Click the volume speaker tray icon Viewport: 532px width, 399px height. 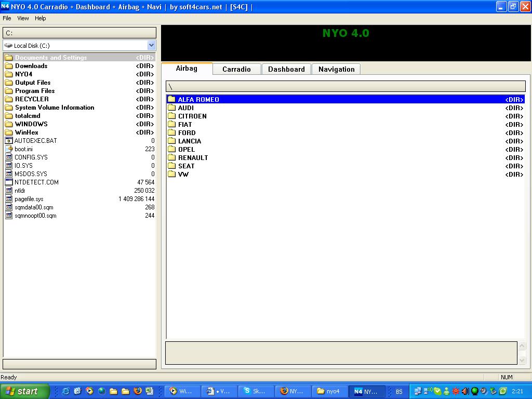465,391
